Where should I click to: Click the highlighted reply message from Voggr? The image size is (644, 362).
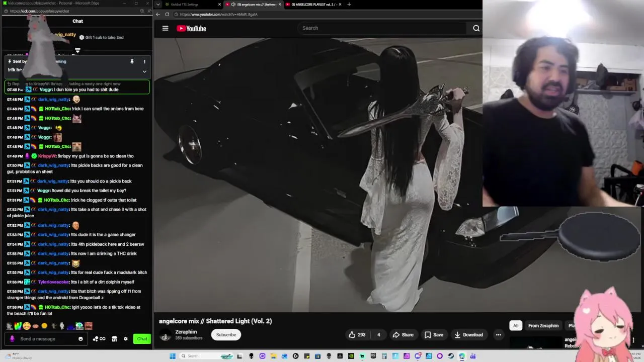76,87
